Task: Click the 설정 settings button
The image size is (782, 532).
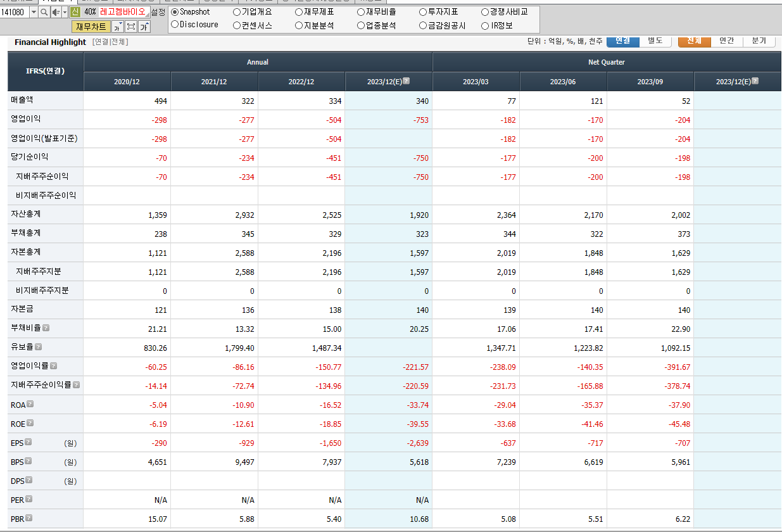Action: point(158,12)
